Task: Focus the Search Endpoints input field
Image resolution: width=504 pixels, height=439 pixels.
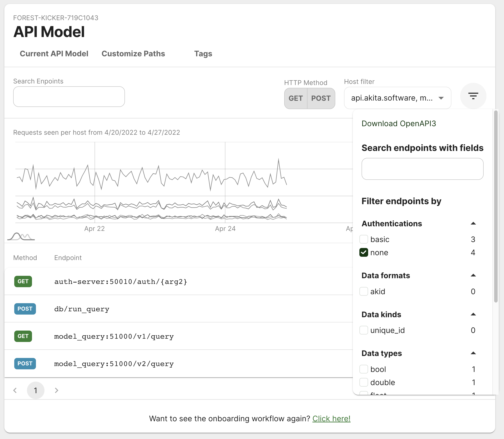Action: pos(69,97)
